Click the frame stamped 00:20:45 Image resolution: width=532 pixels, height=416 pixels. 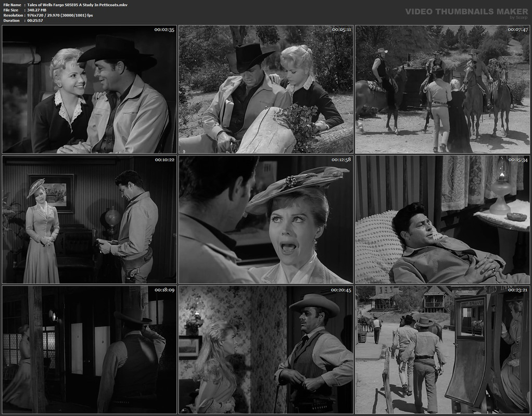pyautogui.click(x=266, y=350)
